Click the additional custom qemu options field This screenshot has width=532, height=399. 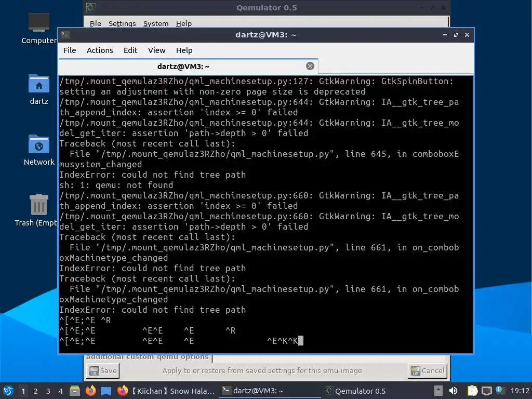(330, 357)
